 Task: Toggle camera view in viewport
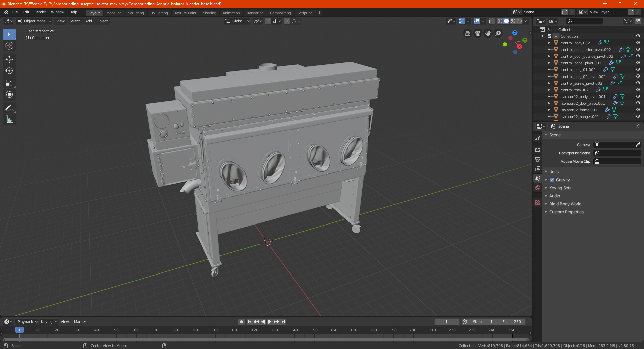coord(478,33)
